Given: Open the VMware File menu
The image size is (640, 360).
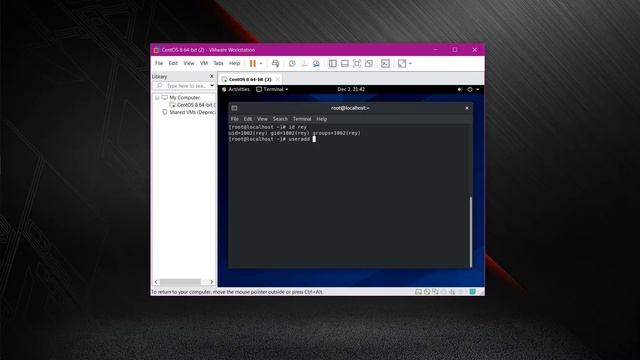Looking at the screenshot, I should 159,63.
